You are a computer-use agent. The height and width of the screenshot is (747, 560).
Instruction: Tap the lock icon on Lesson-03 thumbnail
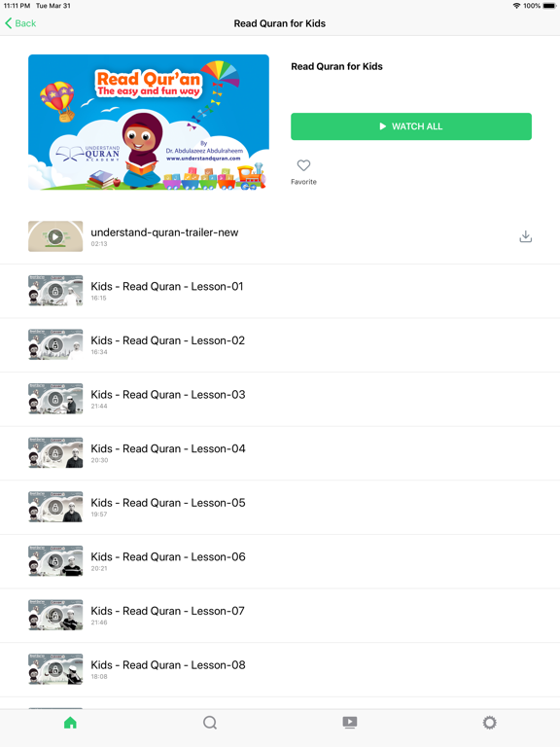pyautogui.click(x=55, y=399)
